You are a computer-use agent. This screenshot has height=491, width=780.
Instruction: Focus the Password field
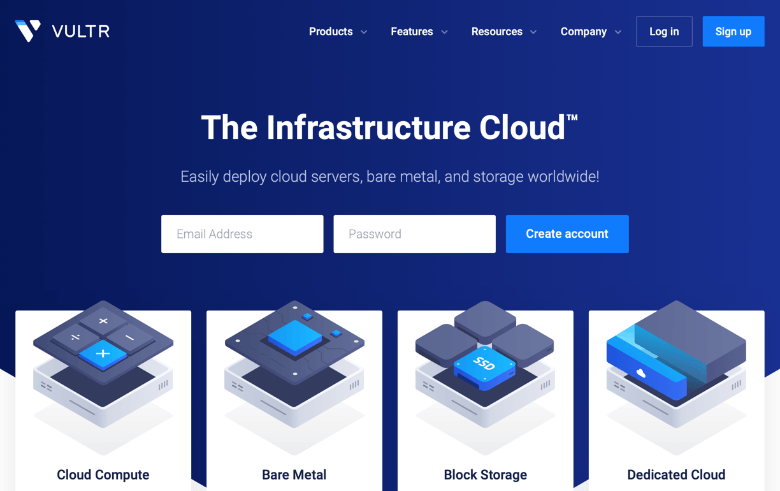pos(414,234)
